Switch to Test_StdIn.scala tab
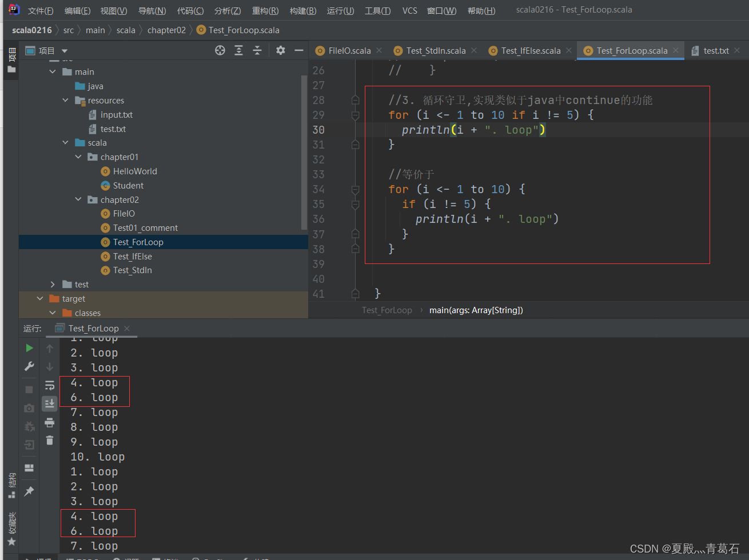This screenshot has width=749, height=560. point(436,51)
